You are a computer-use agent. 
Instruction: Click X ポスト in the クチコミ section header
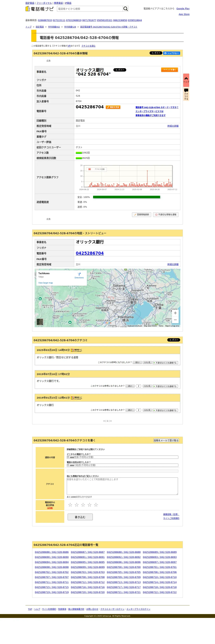(x=174, y=340)
